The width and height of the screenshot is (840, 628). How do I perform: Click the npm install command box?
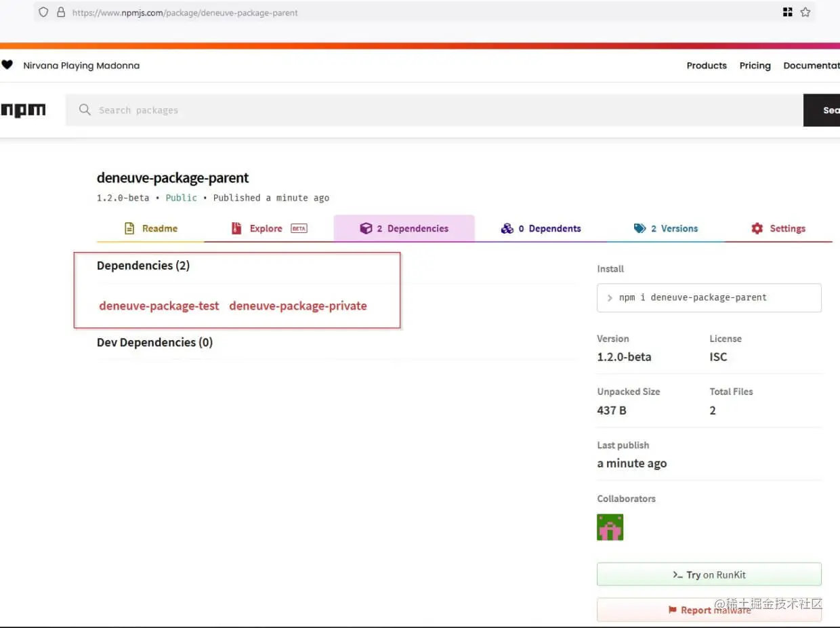pos(709,297)
